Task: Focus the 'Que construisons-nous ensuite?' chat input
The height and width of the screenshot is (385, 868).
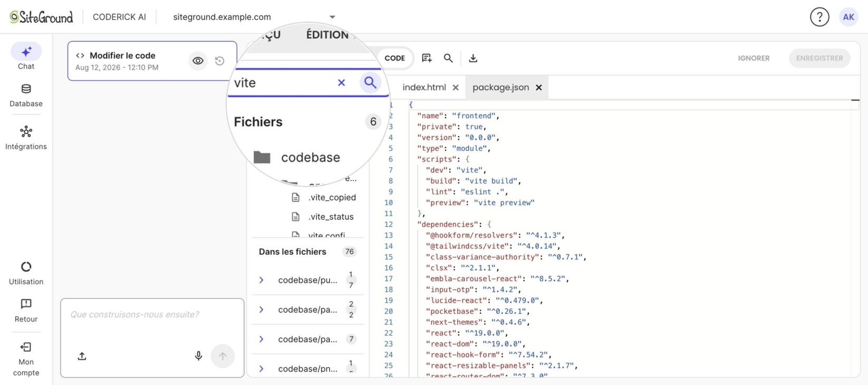Action: pyautogui.click(x=152, y=315)
